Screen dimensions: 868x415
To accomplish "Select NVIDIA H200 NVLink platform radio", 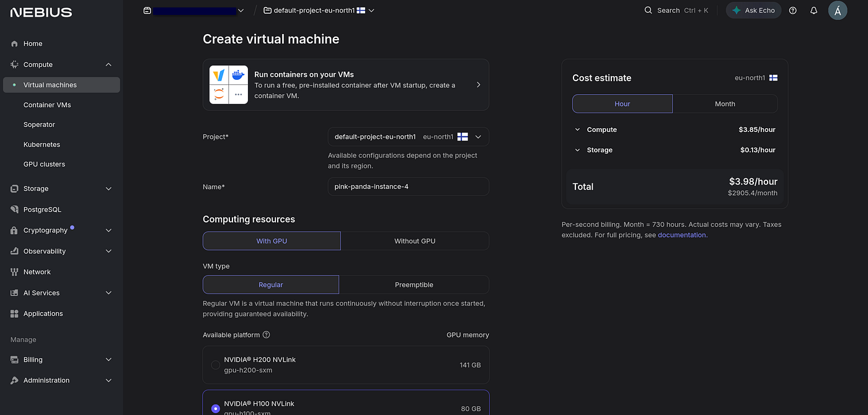I will (x=216, y=365).
